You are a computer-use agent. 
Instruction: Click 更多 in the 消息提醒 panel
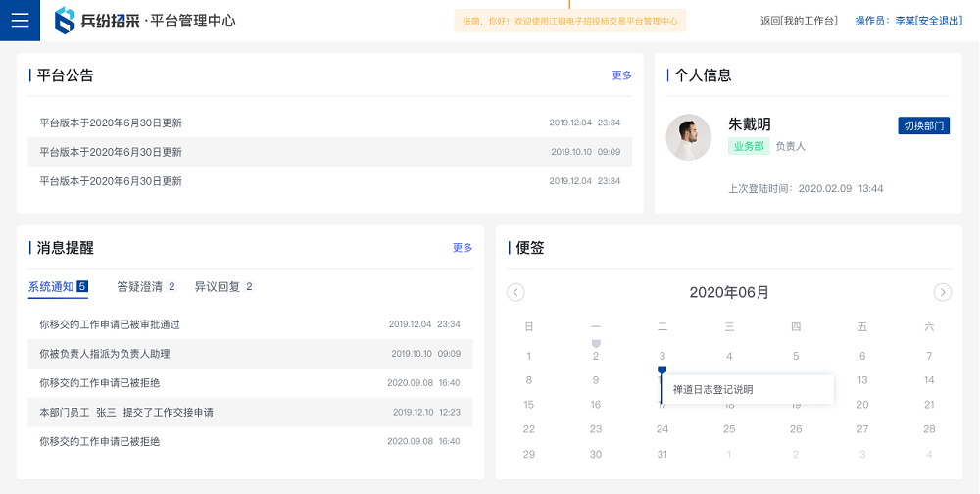tap(463, 248)
